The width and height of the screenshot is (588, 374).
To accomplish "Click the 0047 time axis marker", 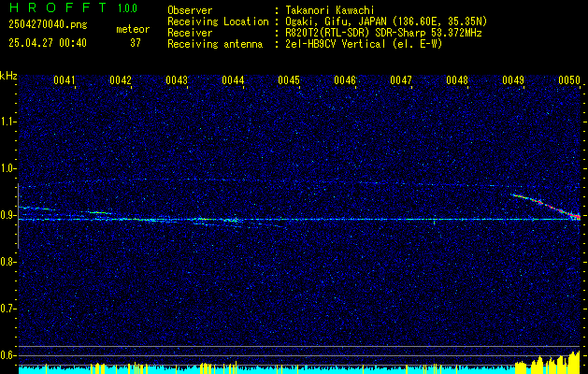I will point(401,80).
